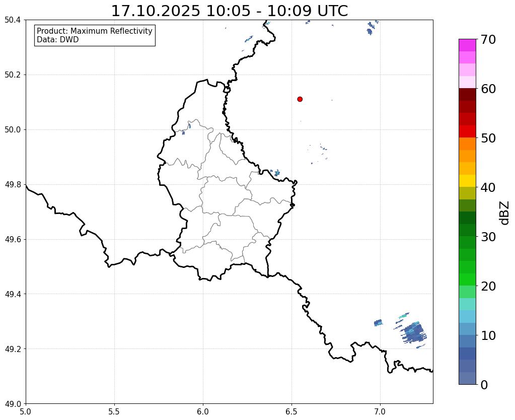Click the large radar echo cluster in the southeast
515x420 pixels.
tap(414, 332)
